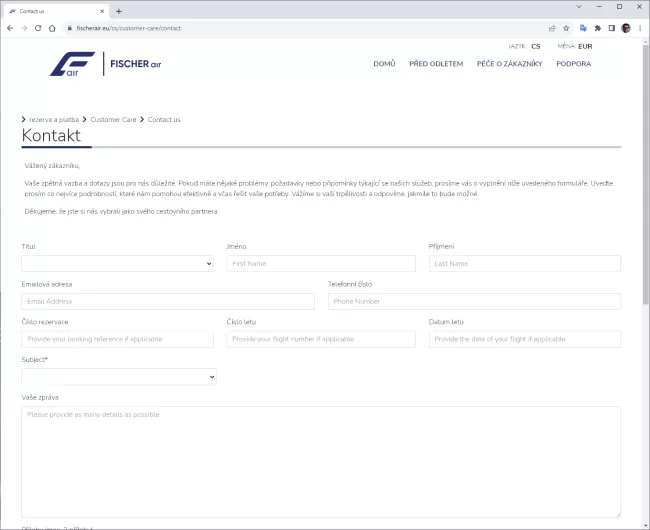The width and height of the screenshot is (650, 530).
Task: Open the PŘED ODLETEM menu
Action: [436, 64]
